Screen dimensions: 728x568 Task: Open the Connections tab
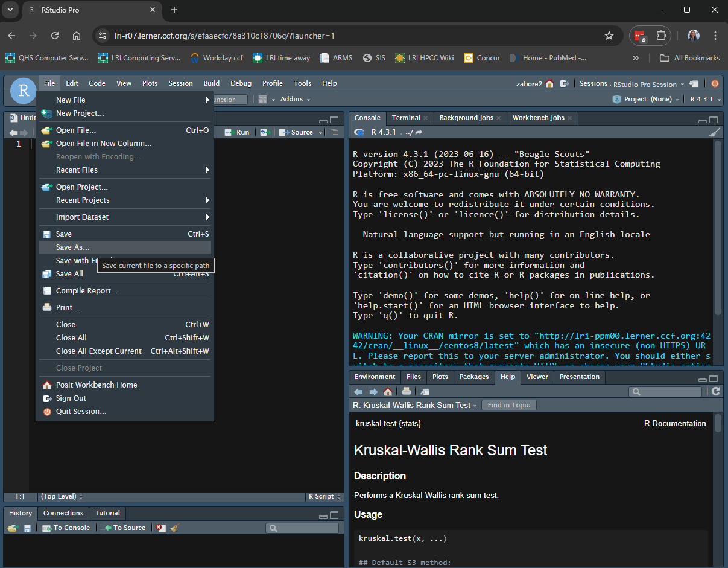pos(63,513)
